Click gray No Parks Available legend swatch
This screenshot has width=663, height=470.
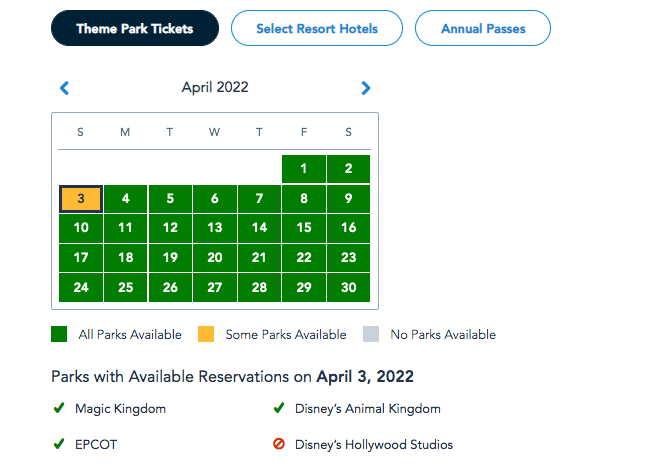click(371, 335)
